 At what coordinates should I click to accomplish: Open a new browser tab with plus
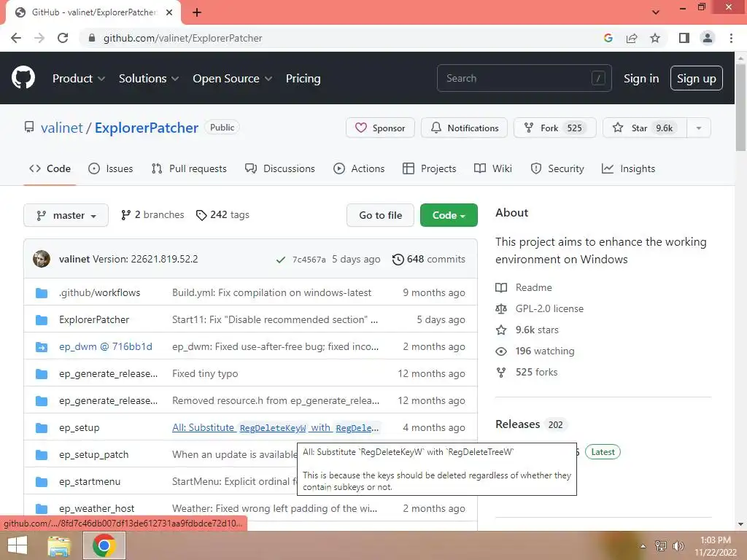pos(197,12)
